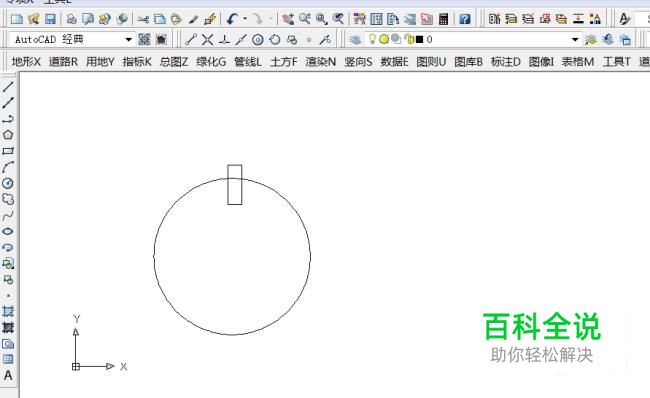Select the Revision Cloud tool

(8, 199)
